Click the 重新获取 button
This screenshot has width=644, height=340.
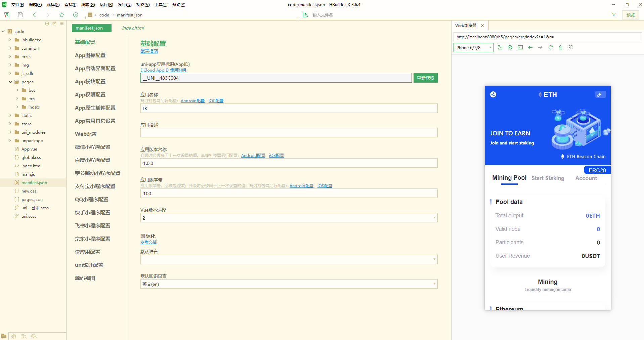click(x=426, y=78)
